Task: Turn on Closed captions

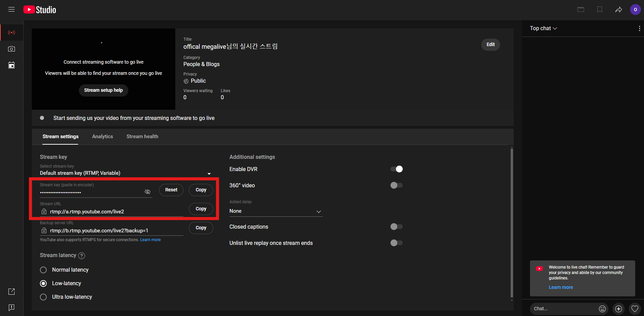Action: [397, 227]
